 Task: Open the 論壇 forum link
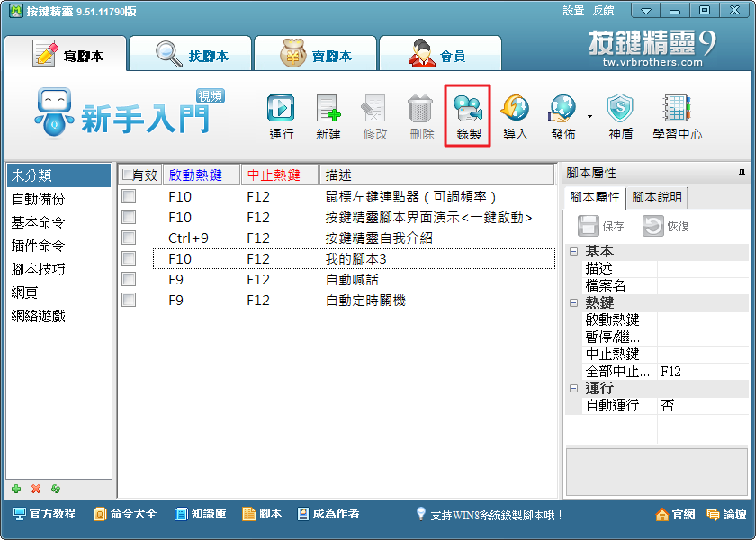tap(726, 515)
